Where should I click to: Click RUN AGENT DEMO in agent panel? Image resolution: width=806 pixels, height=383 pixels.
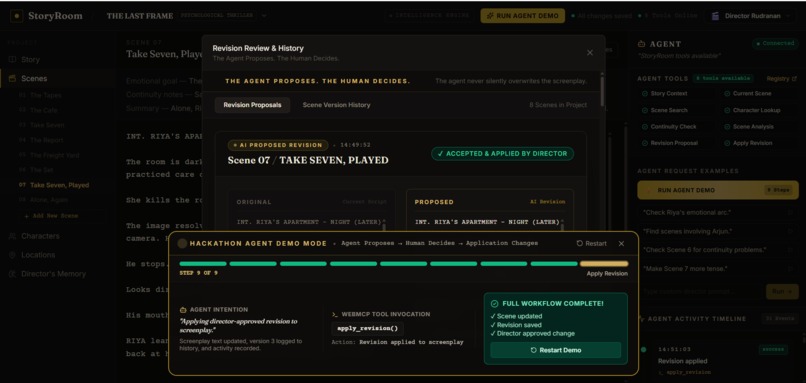(718, 190)
